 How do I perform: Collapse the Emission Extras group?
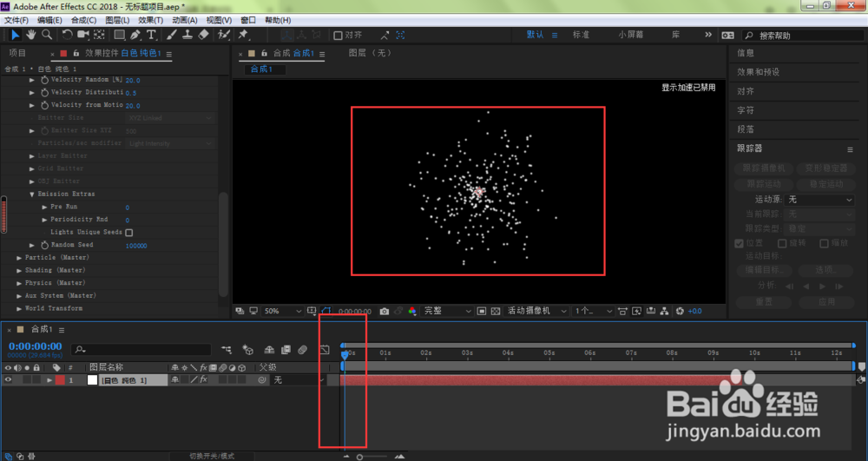tap(32, 194)
